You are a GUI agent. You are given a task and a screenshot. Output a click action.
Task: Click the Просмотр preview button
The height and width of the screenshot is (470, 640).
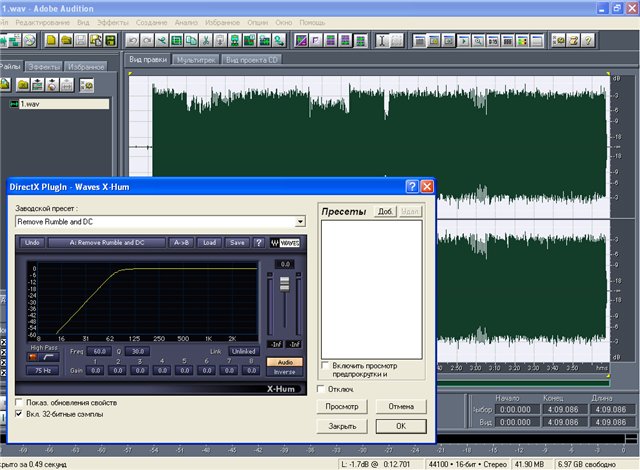click(x=343, y=407)
